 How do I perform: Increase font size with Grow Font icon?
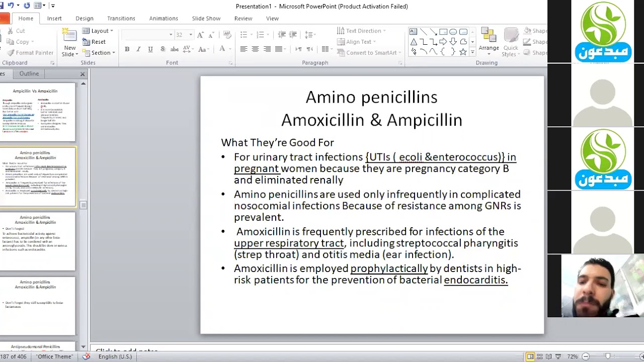tap(200, 35)
